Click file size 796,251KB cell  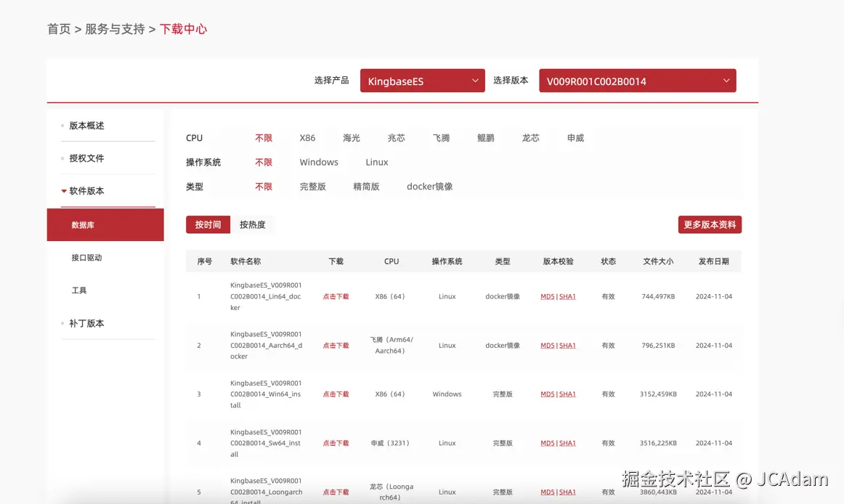click(658, 346)
